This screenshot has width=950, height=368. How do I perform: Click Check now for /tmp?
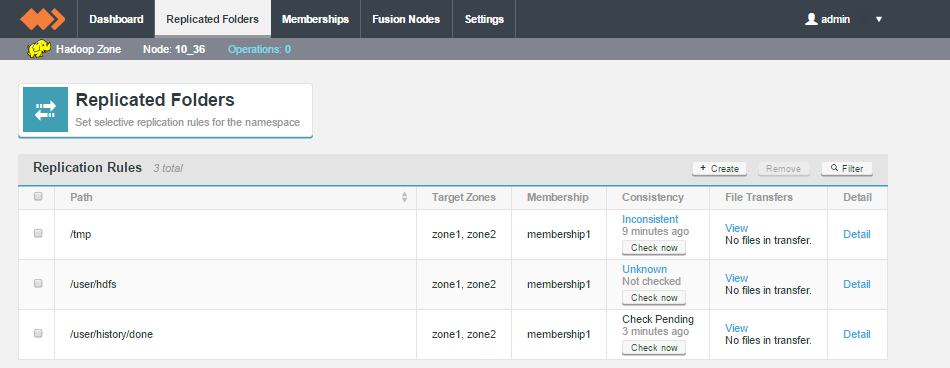point(654,247)
